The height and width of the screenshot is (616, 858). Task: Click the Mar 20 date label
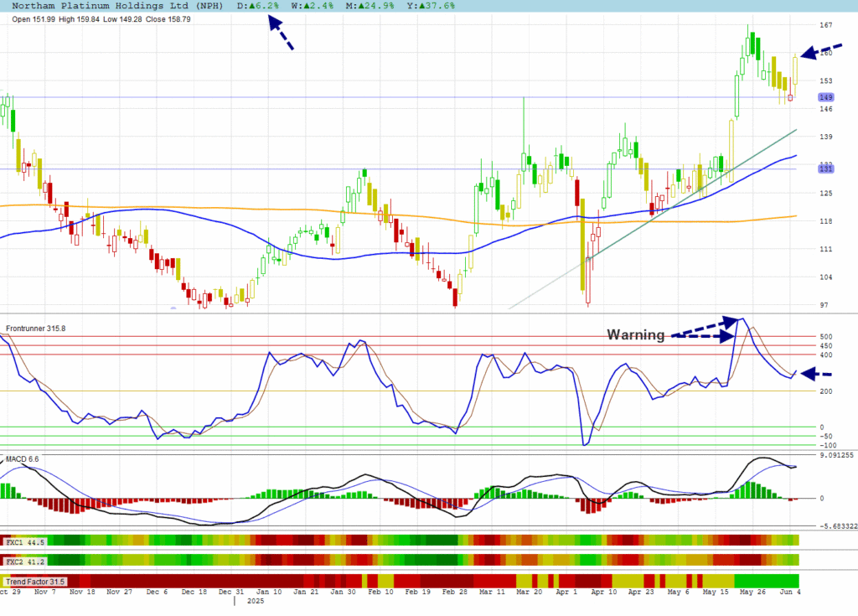point(530,592)
